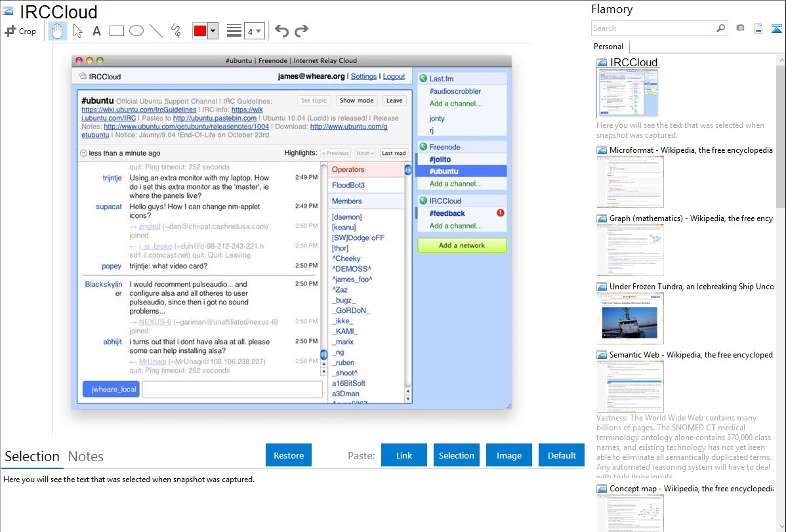The height and width of the screenshot is (532, 786).
Task: Click Leave button in the snapshot
Action: click(x=394, y=100)
